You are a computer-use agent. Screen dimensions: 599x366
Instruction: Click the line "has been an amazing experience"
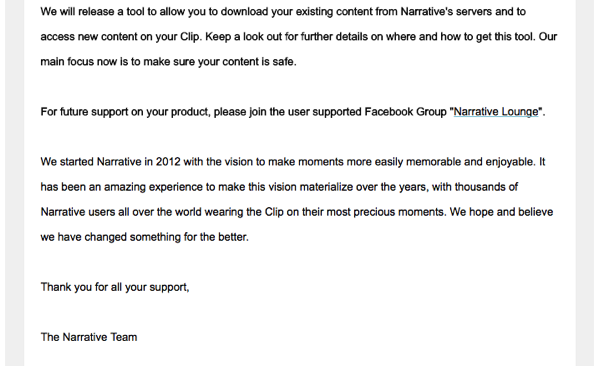[x=279, y=187]
